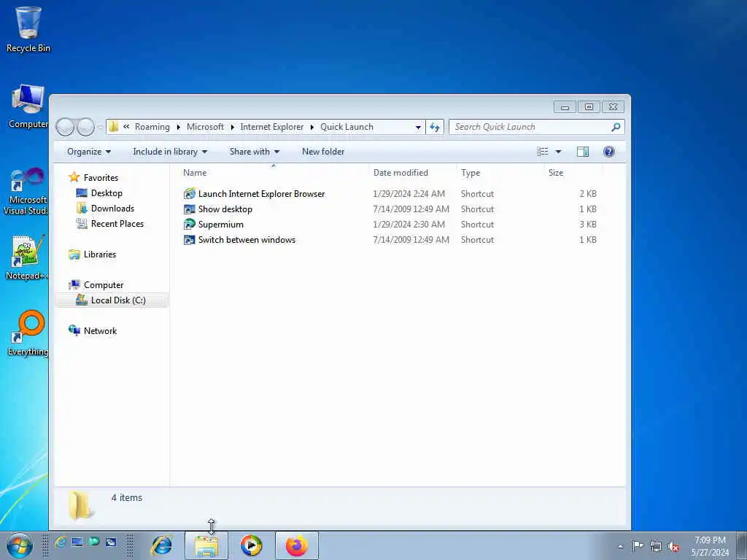Open the Windows Start menu orb
The width and height of the screenshot is (747, 560).
pyautogui.click(x=20, y=546)
